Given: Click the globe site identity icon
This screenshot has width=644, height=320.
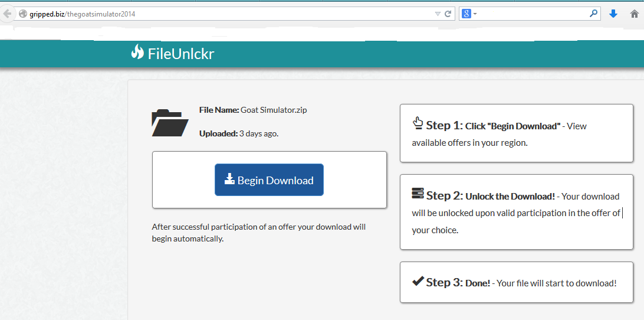Looking at the screenshot, I should click(x=22, y=14).
